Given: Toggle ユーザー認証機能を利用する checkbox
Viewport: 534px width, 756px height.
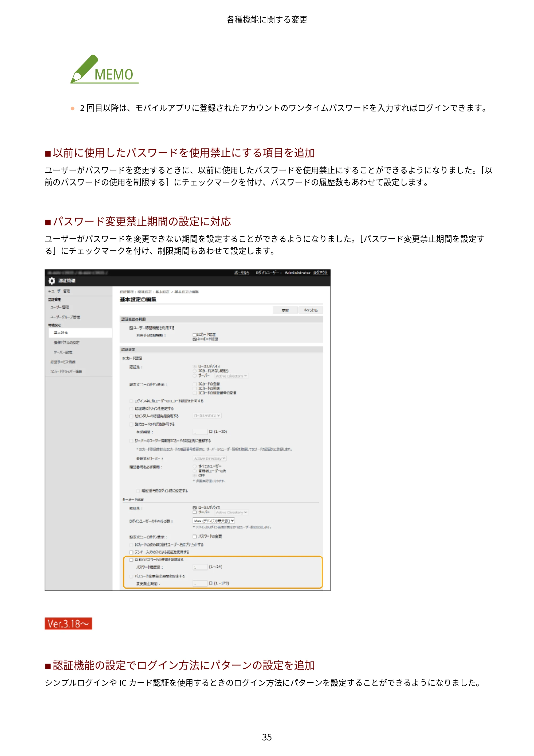Looking at the screenshot, I should coord(131,328).
